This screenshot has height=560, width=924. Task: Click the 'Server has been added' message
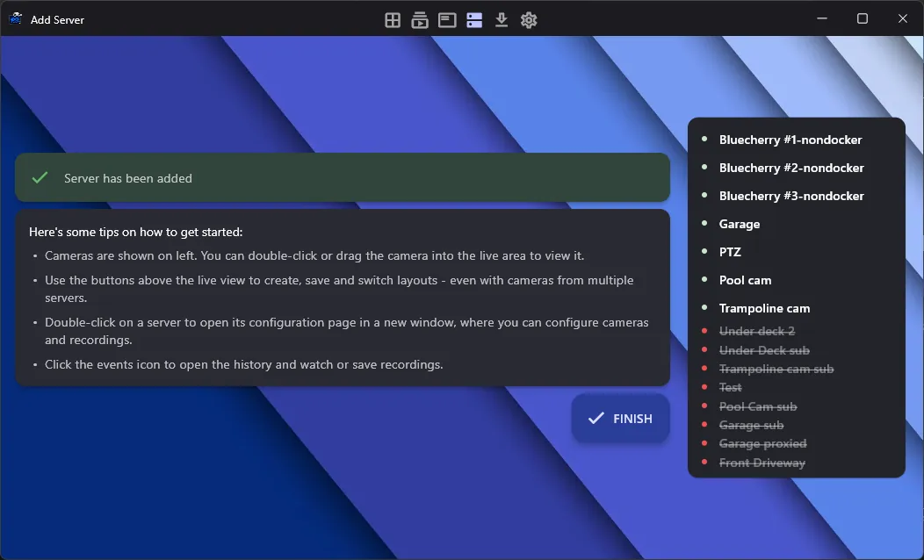point(128,178)
